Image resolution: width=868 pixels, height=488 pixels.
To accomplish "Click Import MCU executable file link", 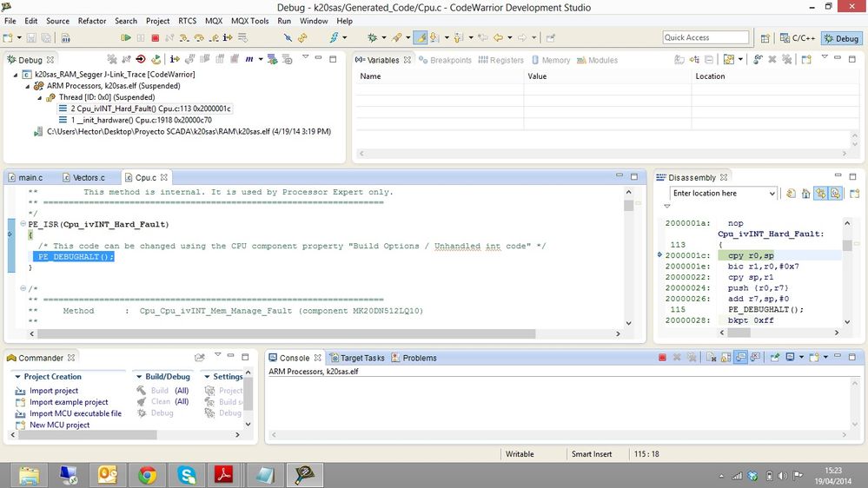I will pyautogui.click(x=76, y=413).
